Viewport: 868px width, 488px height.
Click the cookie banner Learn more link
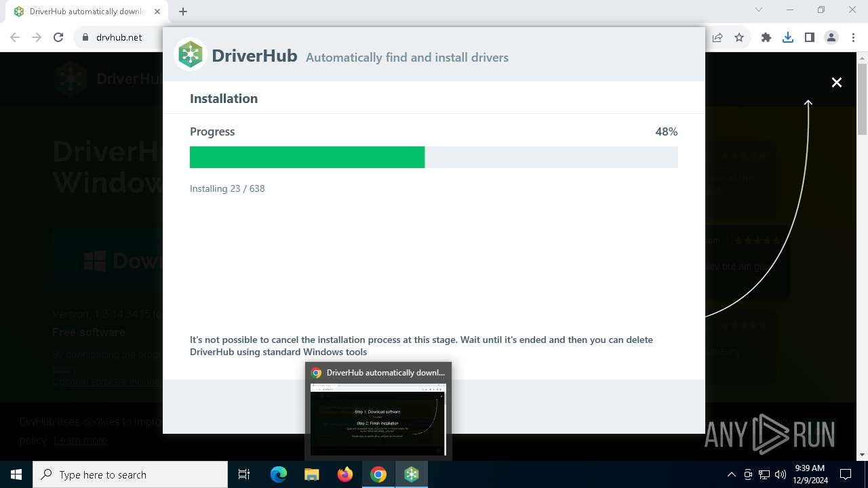click(x=81, y=441)
